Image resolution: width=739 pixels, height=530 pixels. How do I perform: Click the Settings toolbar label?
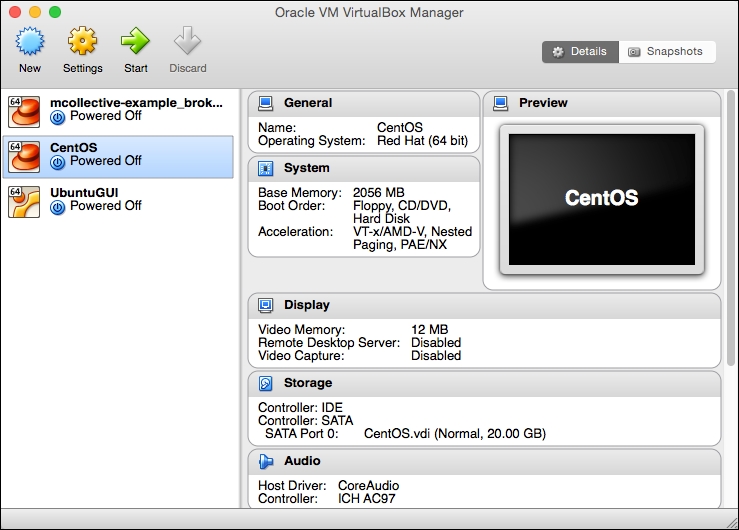(82, 68)
